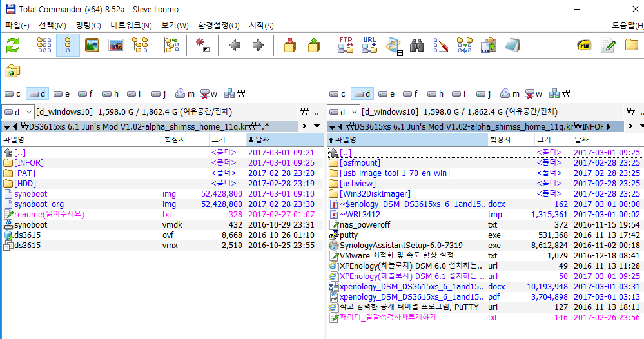Image resolution: width=644 pixels, height=339 pixels.
Task: Select drive i in the right panel
Action: pos(460,94)
